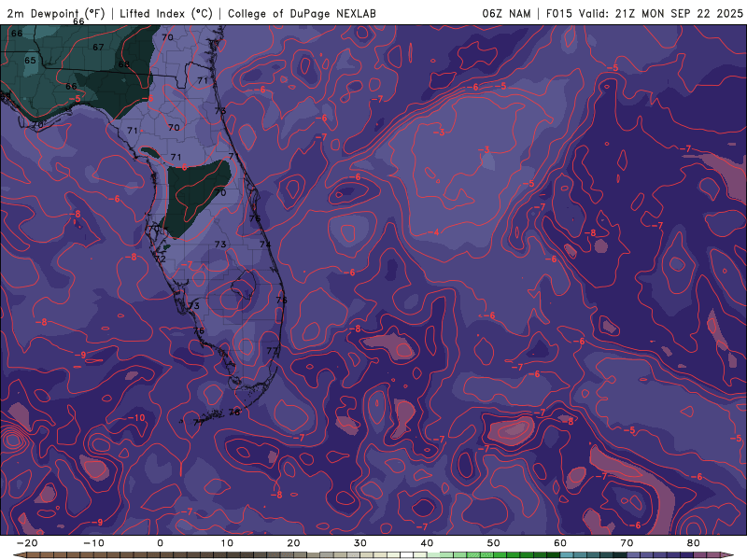
Task: Click the "F015" forecast hour label
Action: click(558, 14)
